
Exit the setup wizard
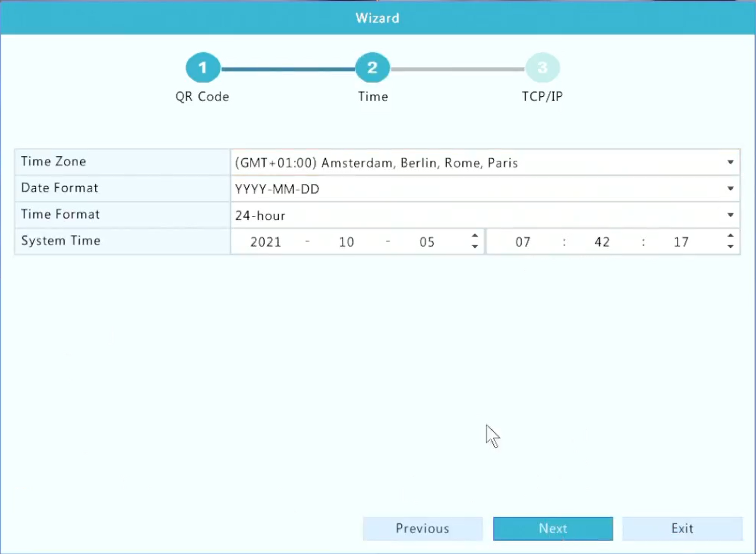click(x=682, y=528)
